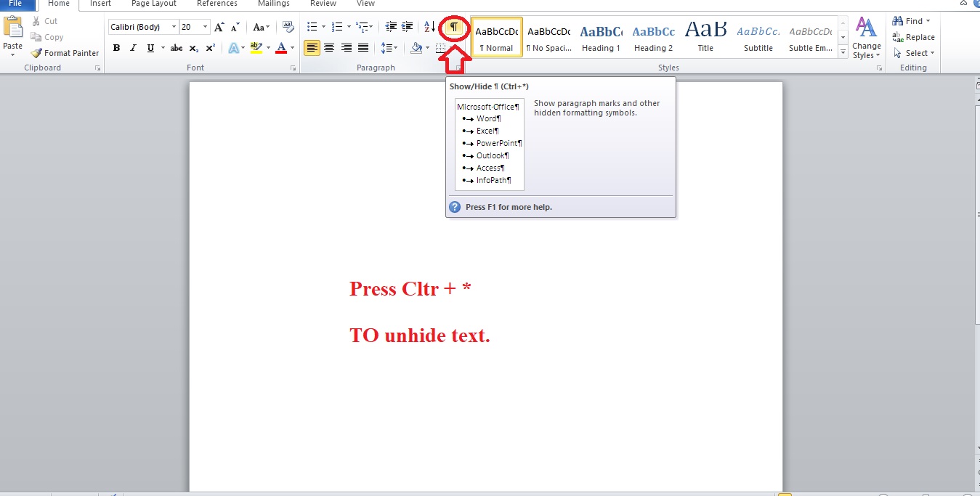Apply text highlight color
This screenshot has height=496, width=980.
257,48
